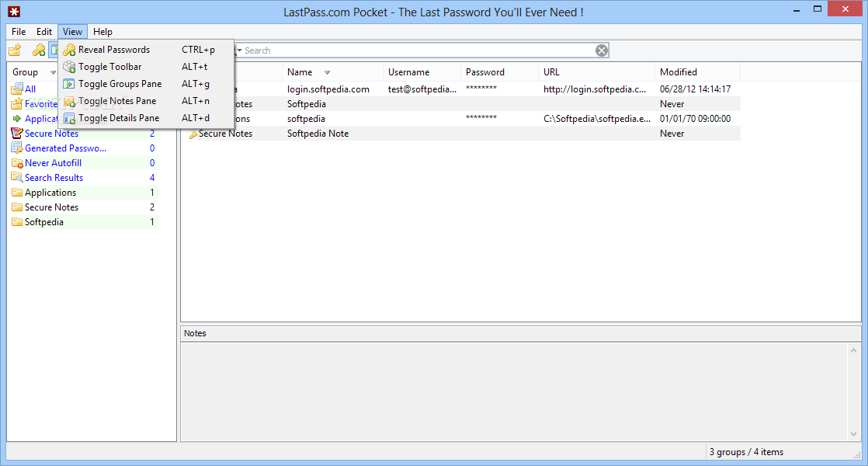The image size is (868, 466).
Task: Click the Search Results magnifier folder icon
Action: (17, 178)
